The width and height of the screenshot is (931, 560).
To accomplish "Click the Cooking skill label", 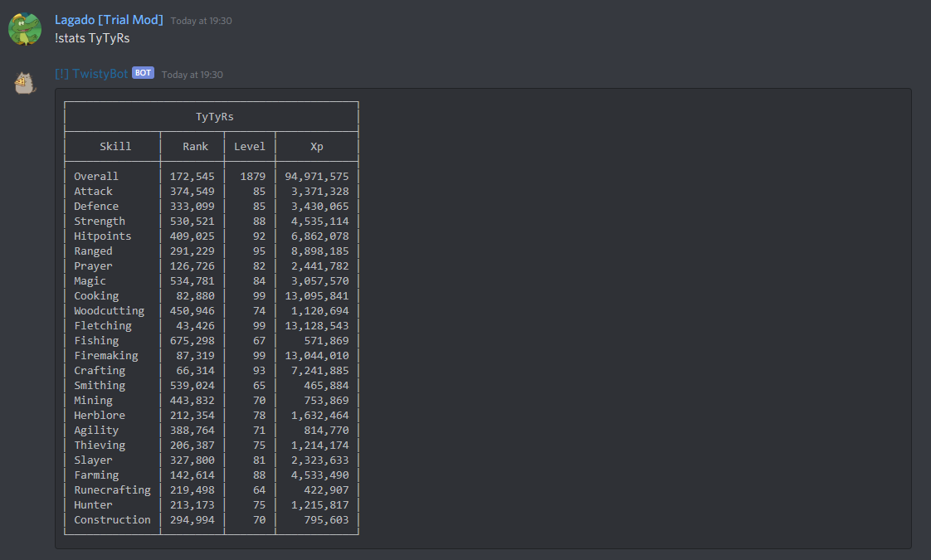I will click(96, 295).
